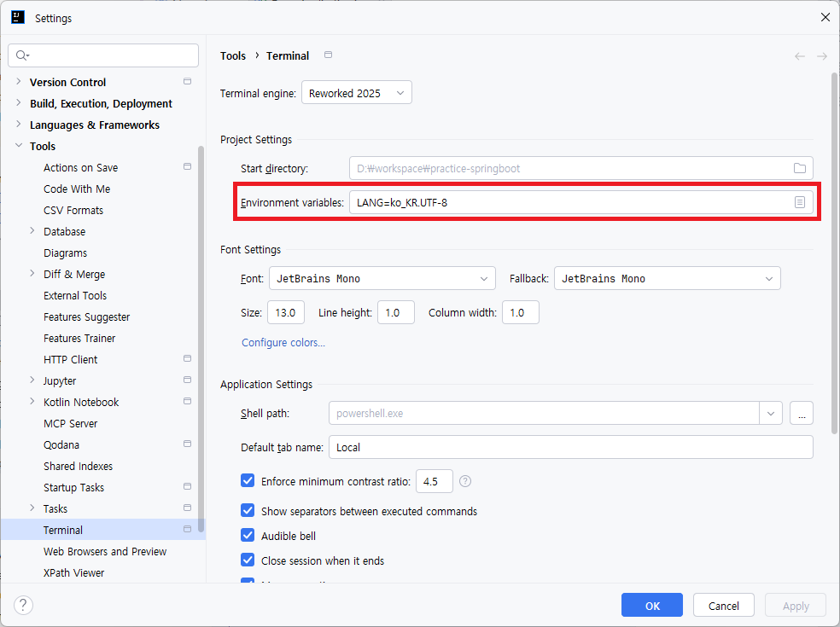
Task: Click the search magnifier icon in settings
Action: 22,55
